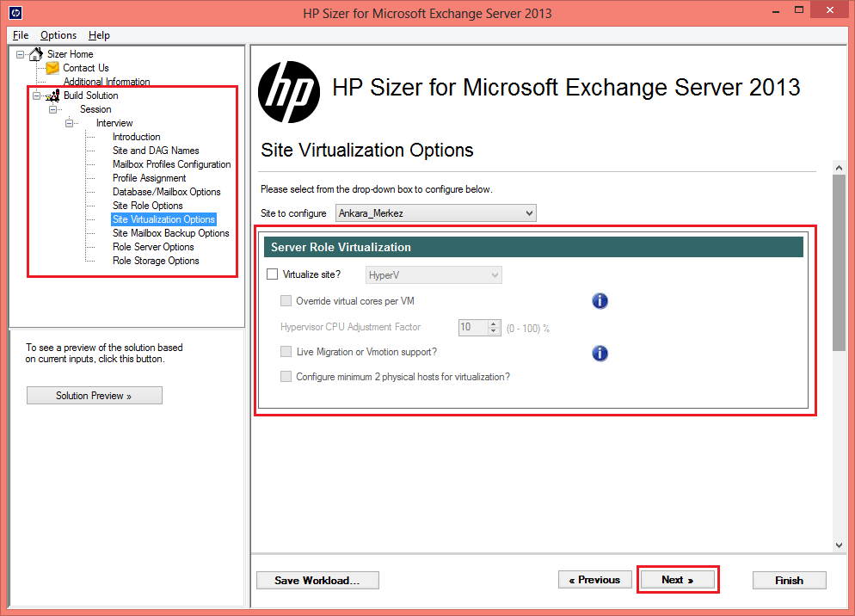Open the HyperV hypervisor dropdown
The width and height of the screenshot is (855, 616).
434,275
